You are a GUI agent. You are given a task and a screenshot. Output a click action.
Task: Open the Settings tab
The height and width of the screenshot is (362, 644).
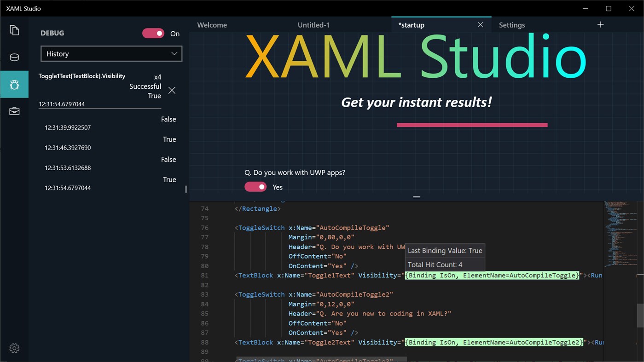[x=512, y=25]
